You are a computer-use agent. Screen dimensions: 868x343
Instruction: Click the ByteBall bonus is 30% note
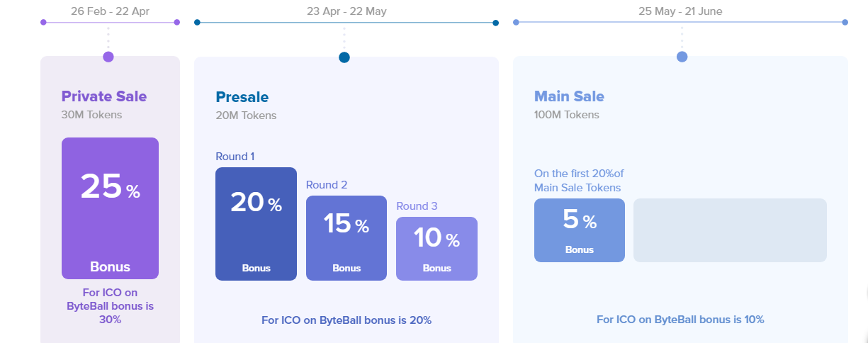click(110, 306)
